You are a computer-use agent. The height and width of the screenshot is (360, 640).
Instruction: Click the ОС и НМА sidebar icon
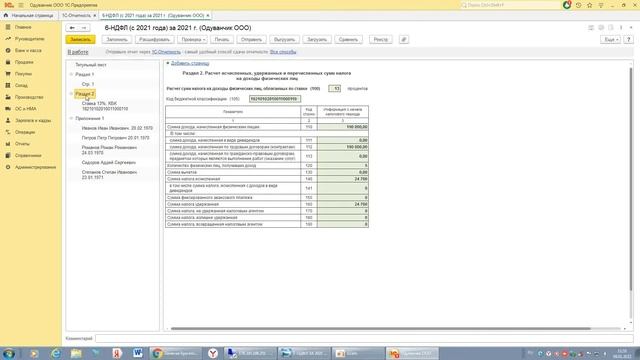[x=8, y=109]
